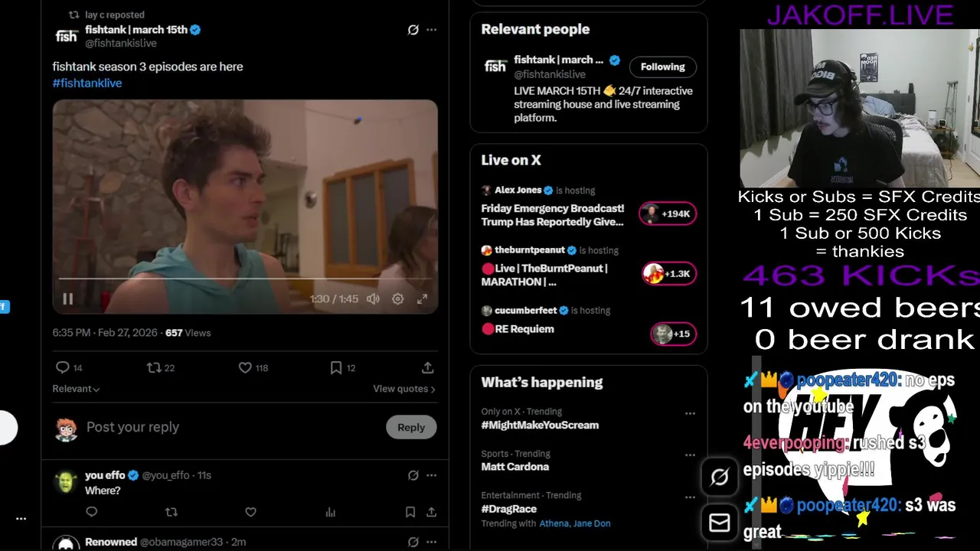
Task: Open fishtank avatar in post header
Action: click(x=67, y=36)
